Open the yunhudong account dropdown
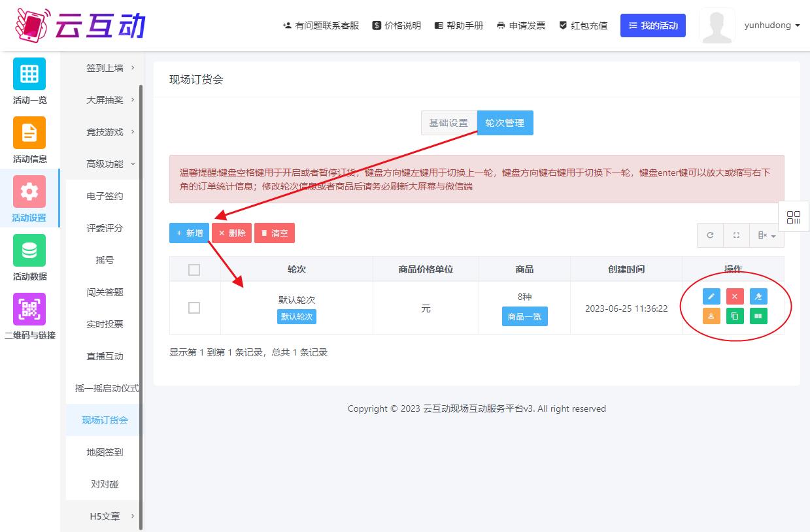Image resolution: width=810 pixels, height=532 pixels. [x=772, y=25]
